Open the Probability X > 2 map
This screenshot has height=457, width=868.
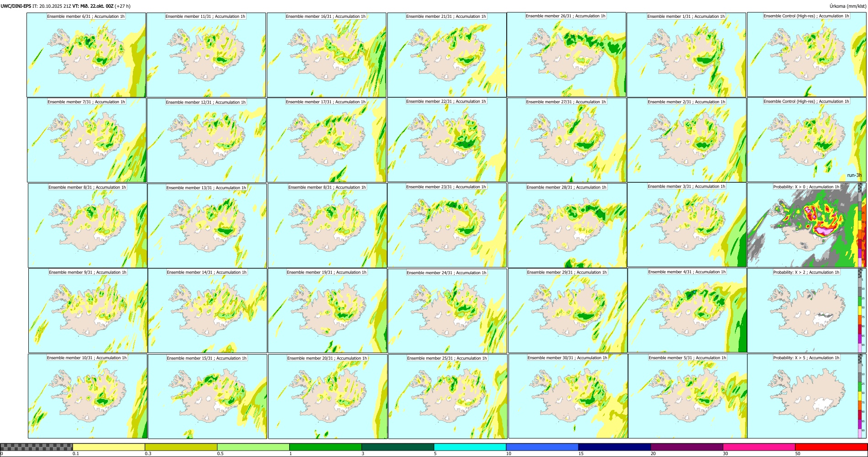807,311
